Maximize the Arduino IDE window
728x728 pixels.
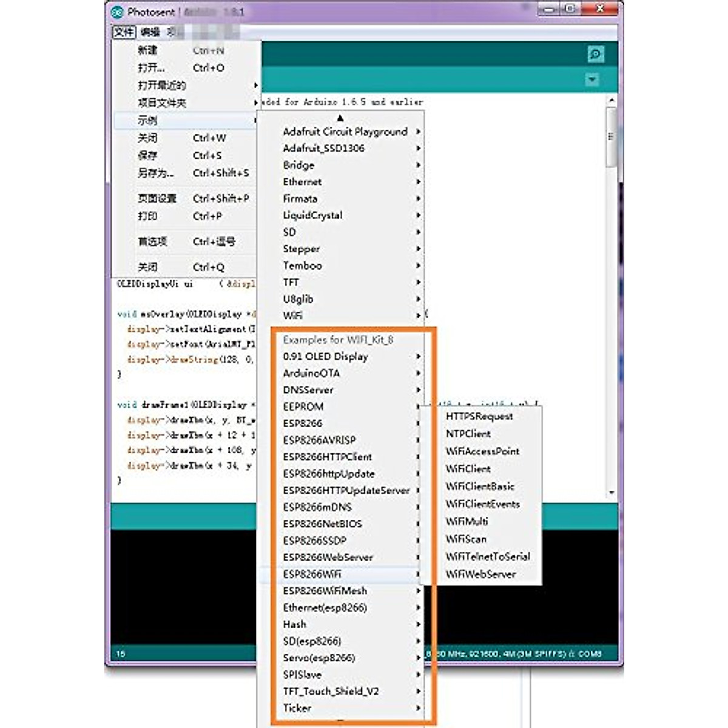570,9
